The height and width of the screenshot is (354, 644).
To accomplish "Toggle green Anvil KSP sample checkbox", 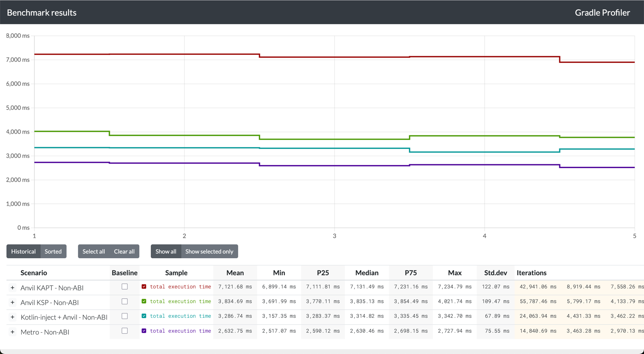I will (144, 301).
